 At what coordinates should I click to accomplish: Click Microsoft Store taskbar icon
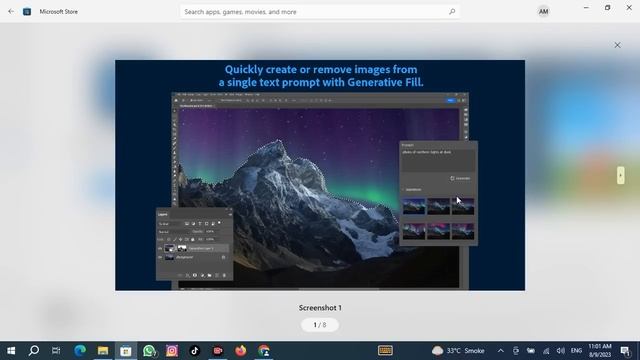(x=126, y=351)
